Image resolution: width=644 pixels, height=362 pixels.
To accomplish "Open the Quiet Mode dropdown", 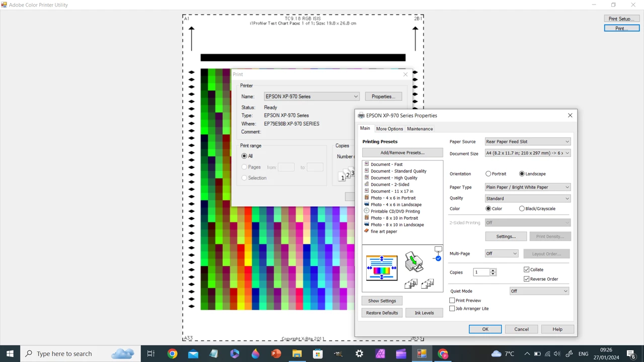I will [539, 291].
